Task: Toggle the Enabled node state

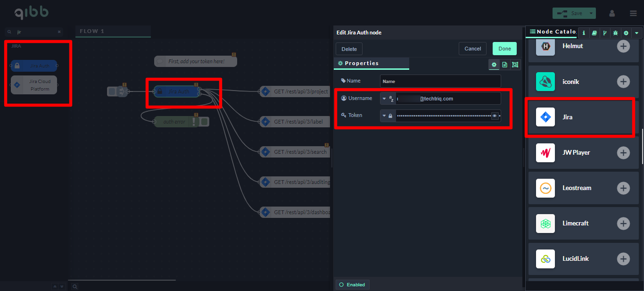Action: pos(353,284)
